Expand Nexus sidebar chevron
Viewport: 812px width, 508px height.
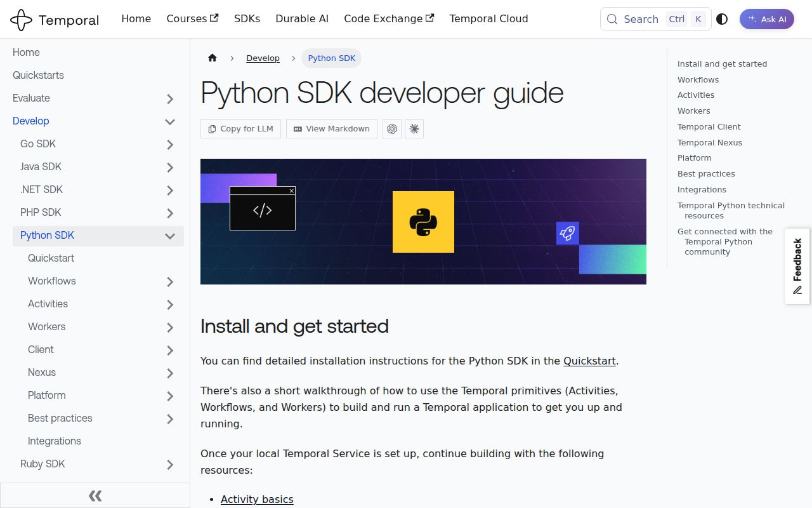click(170, 373)
